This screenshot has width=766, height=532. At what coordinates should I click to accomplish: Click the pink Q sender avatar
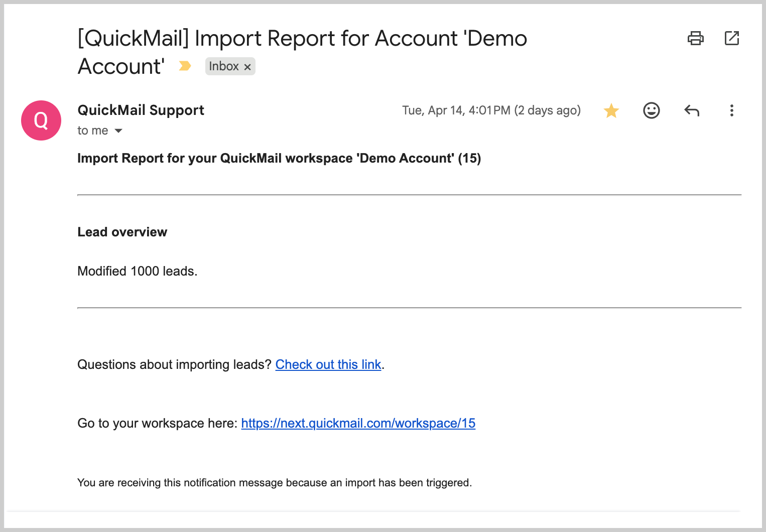click(41, 120)
